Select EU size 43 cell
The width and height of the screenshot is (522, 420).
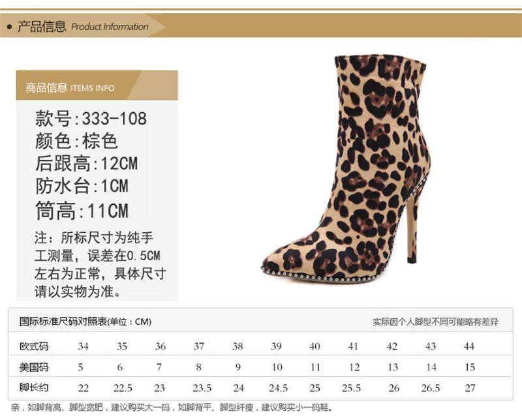click(x=431, y=346)
